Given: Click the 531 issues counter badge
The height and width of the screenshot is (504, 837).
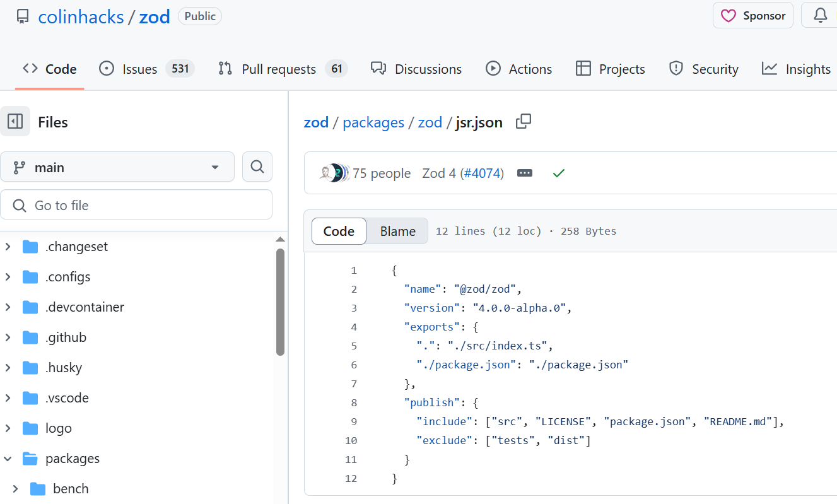Looking at the screenshot, I should pos(180,69).
